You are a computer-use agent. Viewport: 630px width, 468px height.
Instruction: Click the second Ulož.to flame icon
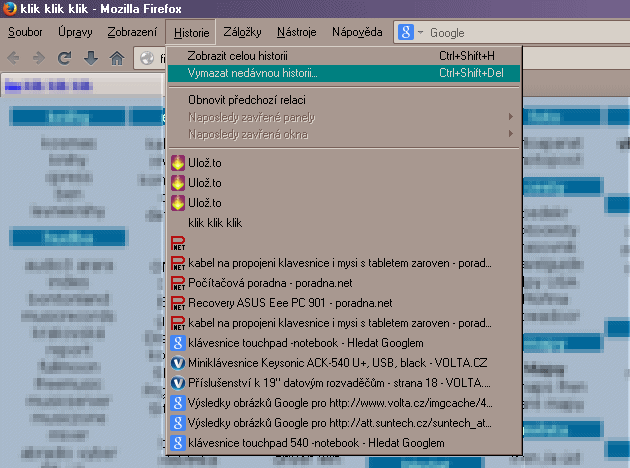pos(178,183)
